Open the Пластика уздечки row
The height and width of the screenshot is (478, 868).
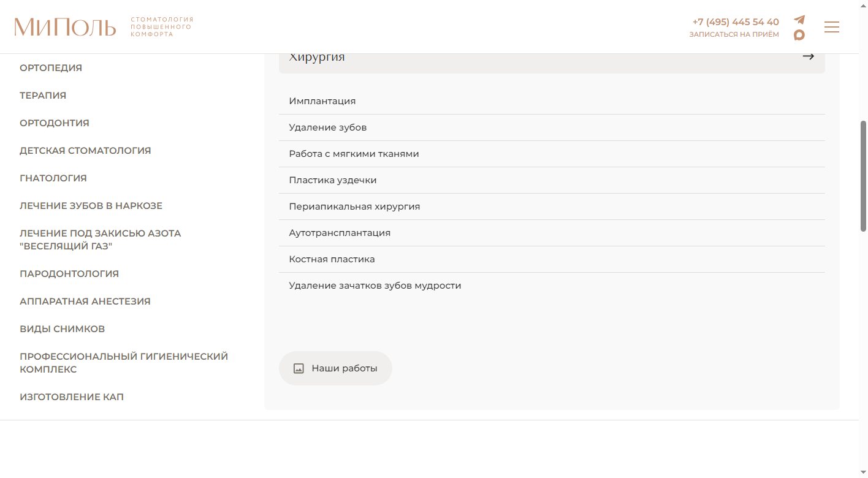(x=552, y=180)
